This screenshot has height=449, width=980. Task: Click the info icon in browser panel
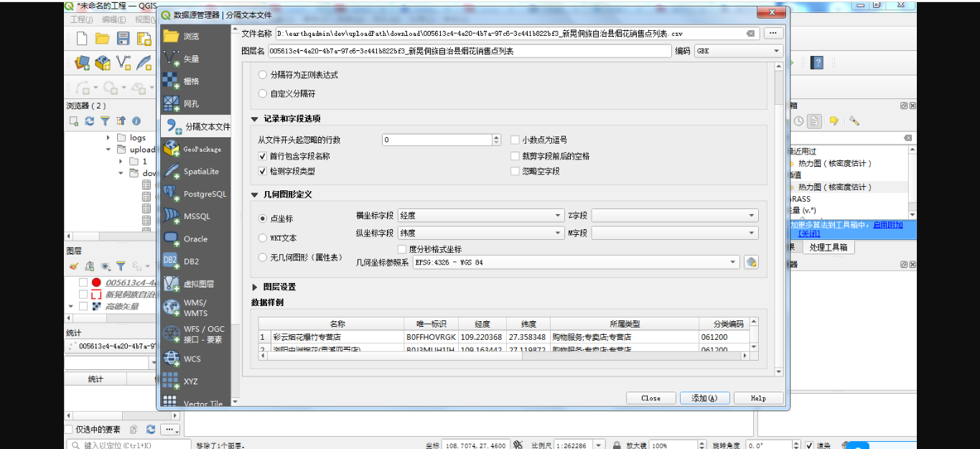[136, 121]
